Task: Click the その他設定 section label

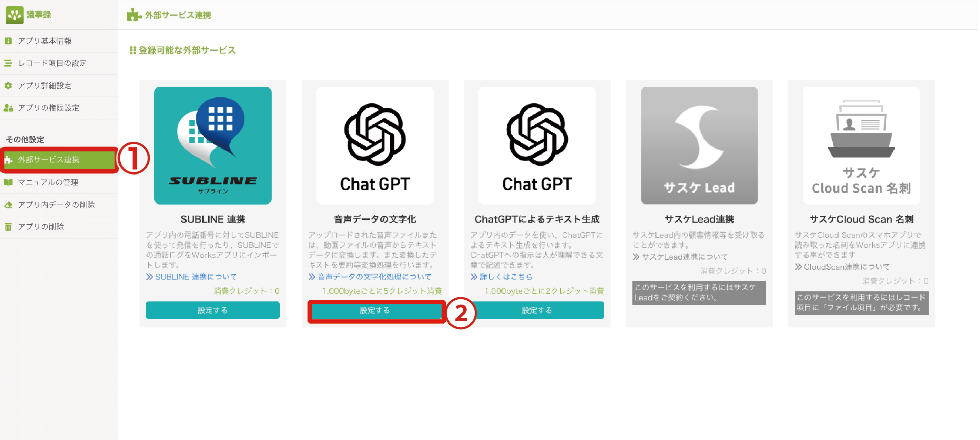Action: tap(25, 140)
